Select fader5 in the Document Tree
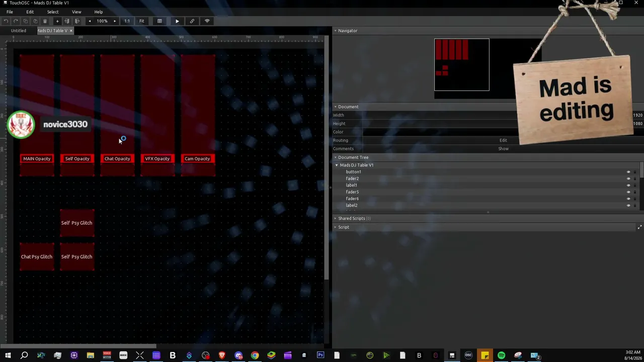This screenshot has width=644, height=362. point(352,192)
